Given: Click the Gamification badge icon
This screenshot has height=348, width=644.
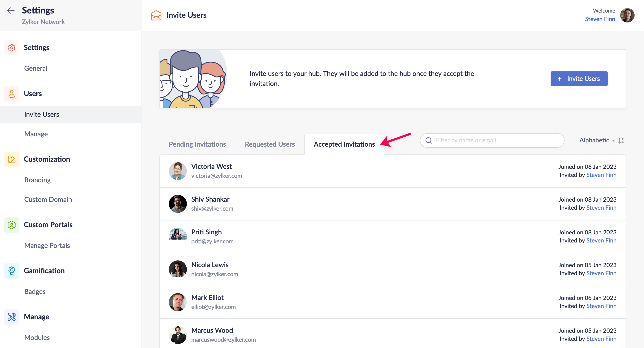Looking at the screenshot, I should [11, 271].
